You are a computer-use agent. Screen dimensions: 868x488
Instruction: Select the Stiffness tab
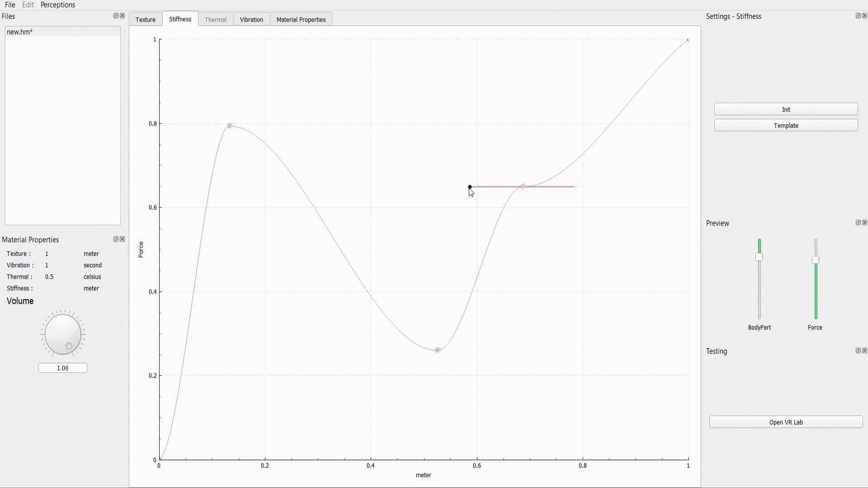(180, 19)
